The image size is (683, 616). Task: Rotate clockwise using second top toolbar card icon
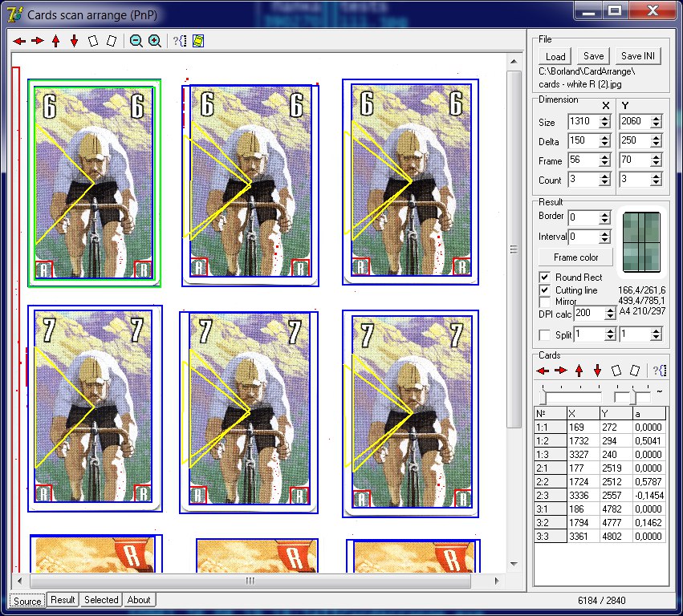[112, 41]
